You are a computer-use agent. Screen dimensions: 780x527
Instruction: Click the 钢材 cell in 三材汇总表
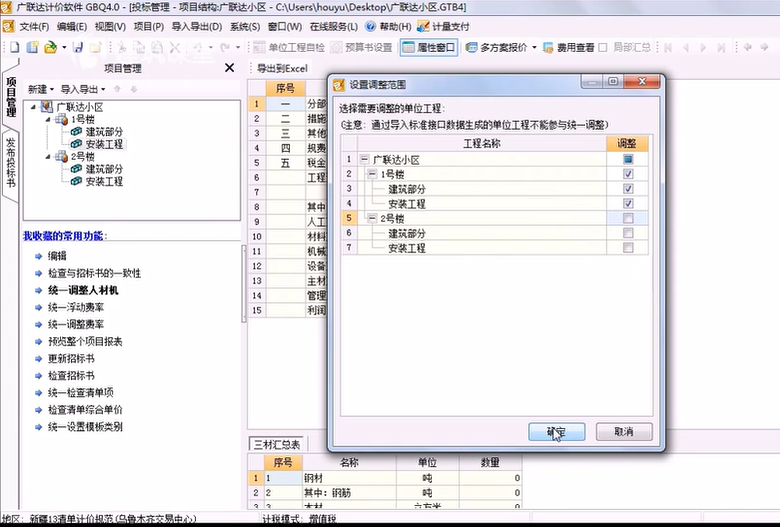(349, 478)
